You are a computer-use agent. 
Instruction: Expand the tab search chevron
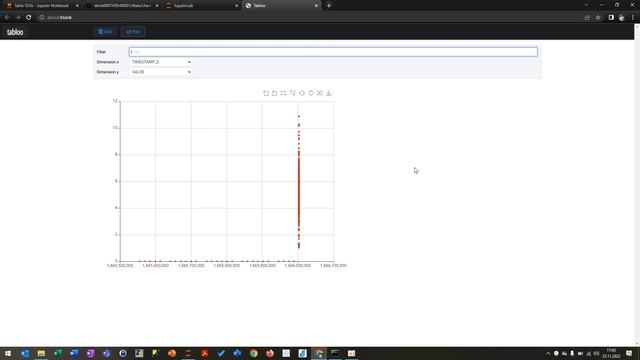(586, 5)
